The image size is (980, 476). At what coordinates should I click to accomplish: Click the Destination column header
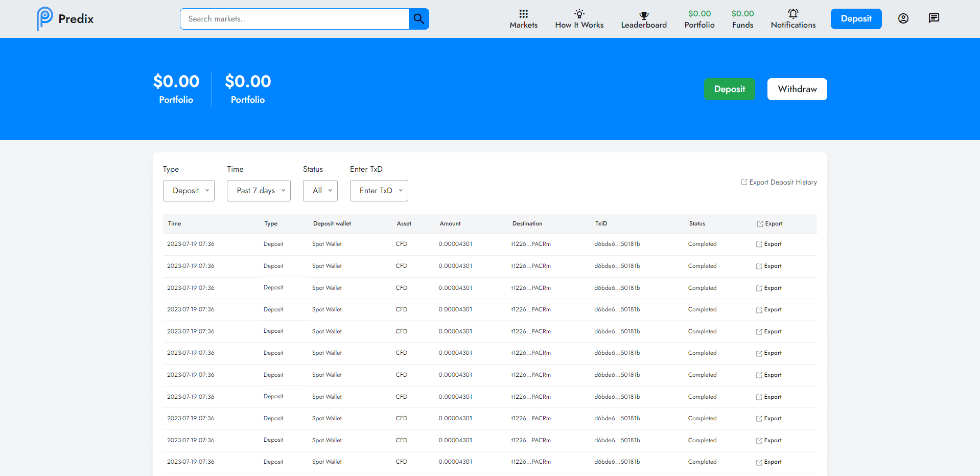pos(527,223)
